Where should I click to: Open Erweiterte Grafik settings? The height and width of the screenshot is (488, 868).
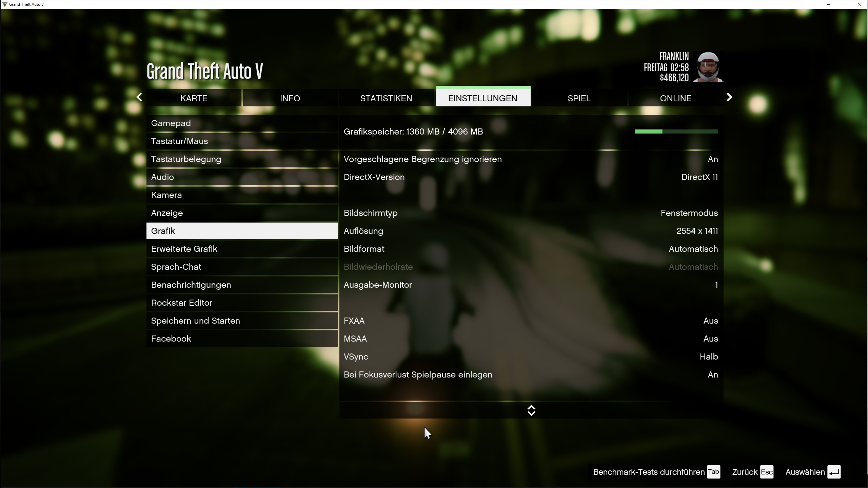(242, 249)
